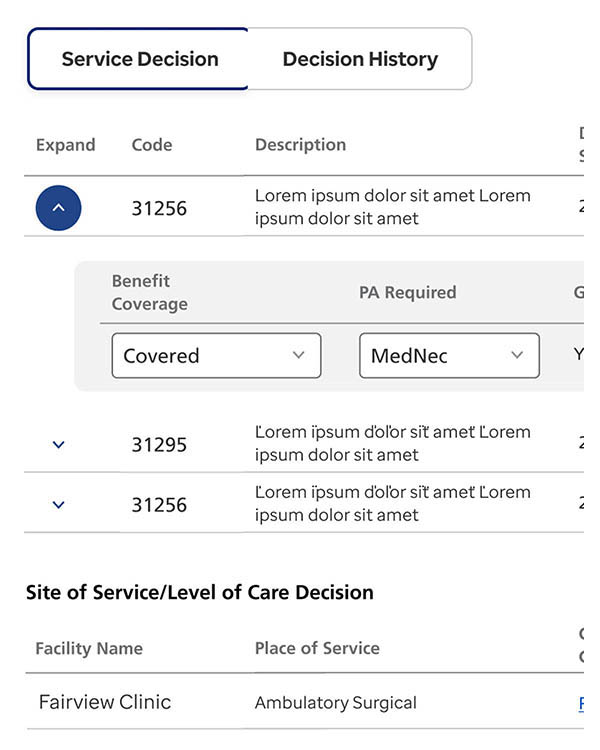Click the Site of Service/Level of Care Decision heading
The width and height of the screenshot is (600, 750).
click(x=200, y=592)
